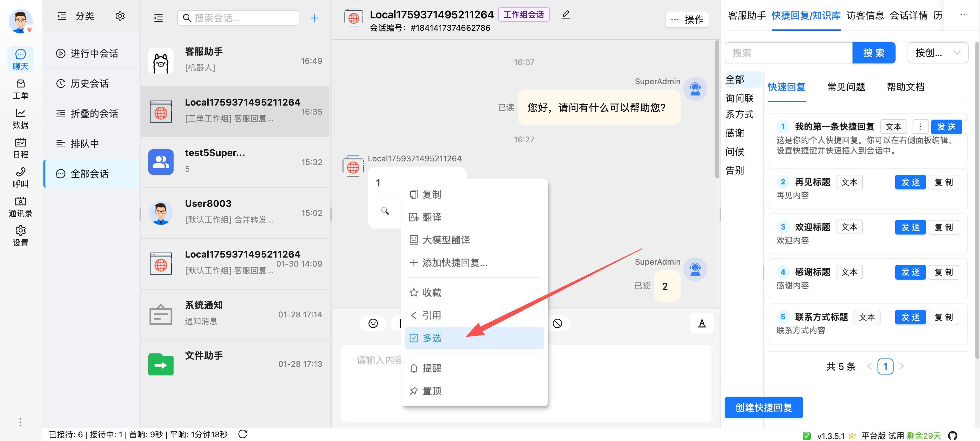Click the emoji smiley icon in input toolbar
980x441 pixels.
pyautogui.click(x=373, y=323)
